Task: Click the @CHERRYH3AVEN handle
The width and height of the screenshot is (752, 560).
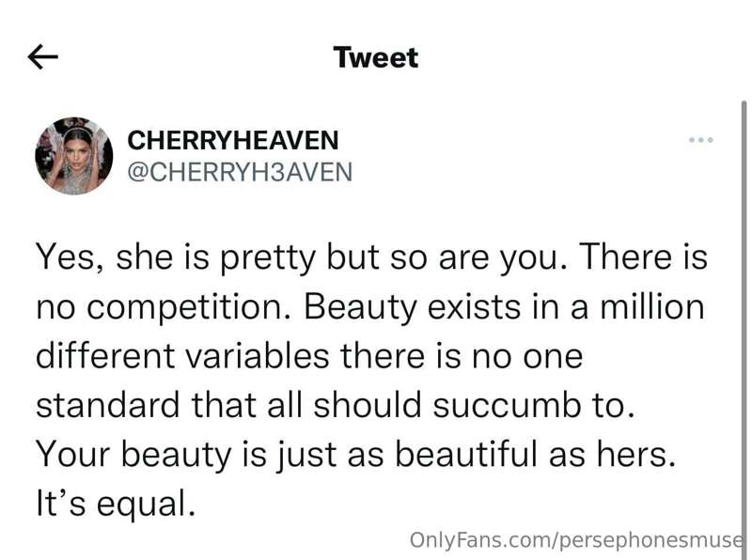Action: coord(240,172)
